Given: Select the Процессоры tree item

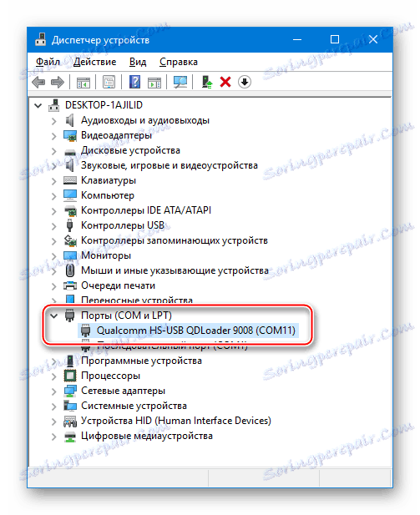Looking at the screenshot, I should [x=111, y=376].
